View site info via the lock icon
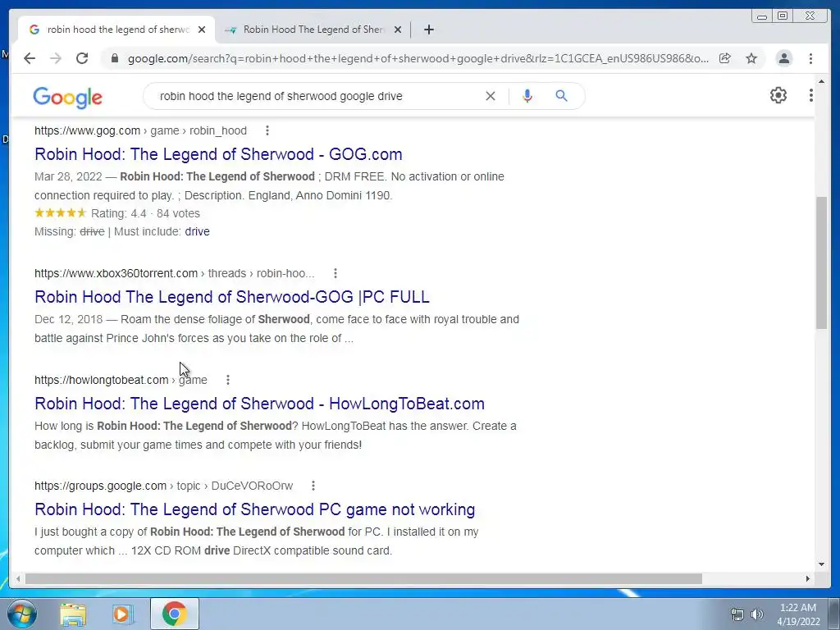The width and height of the screenshot is (840, 630). 114,58
